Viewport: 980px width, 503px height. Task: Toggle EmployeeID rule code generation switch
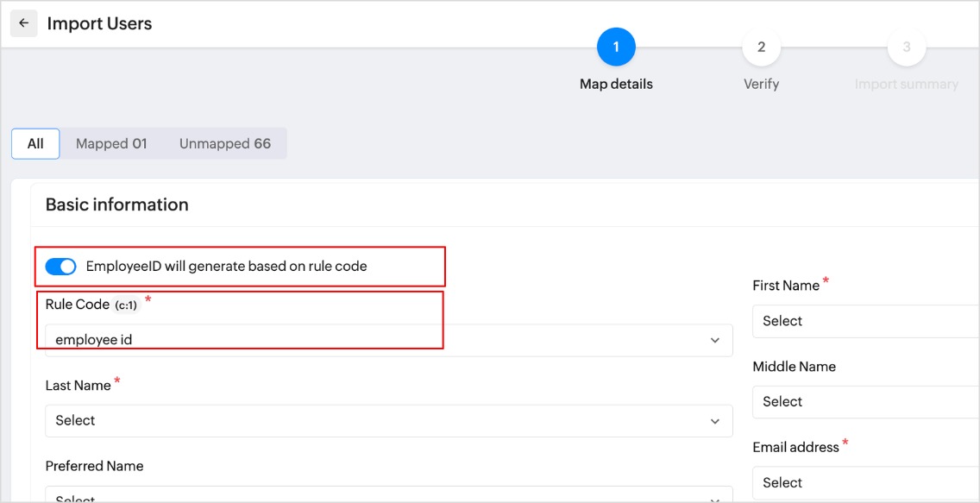click(x=61, y=267)
